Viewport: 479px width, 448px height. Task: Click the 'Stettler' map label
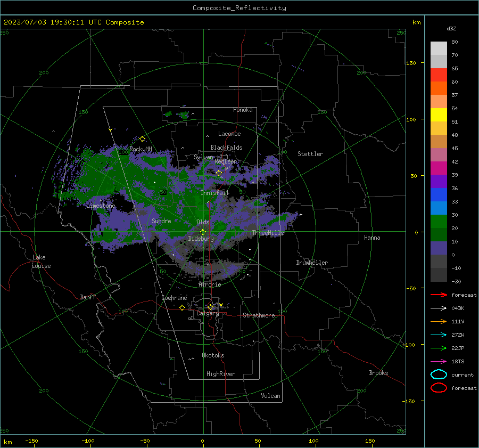point(310,154)
